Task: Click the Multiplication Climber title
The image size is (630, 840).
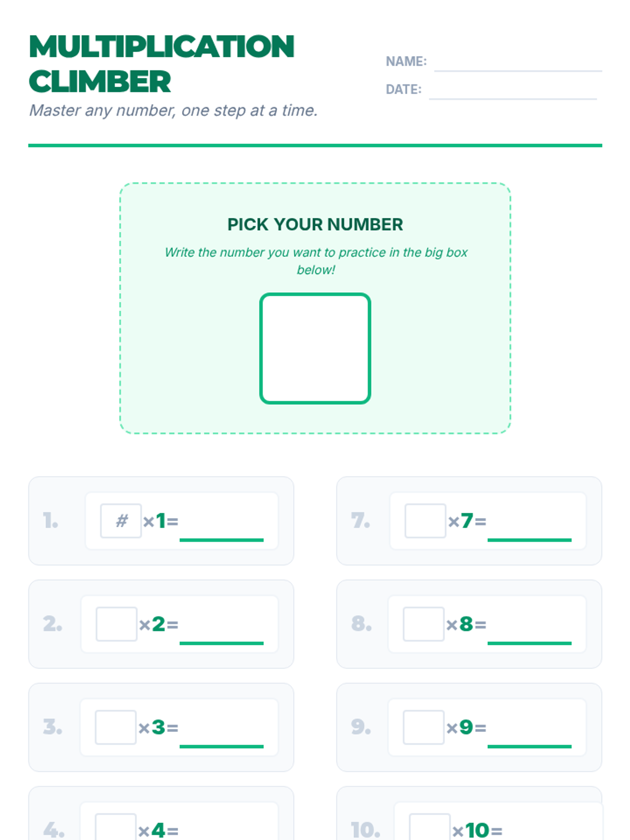Action: [161, 64]
